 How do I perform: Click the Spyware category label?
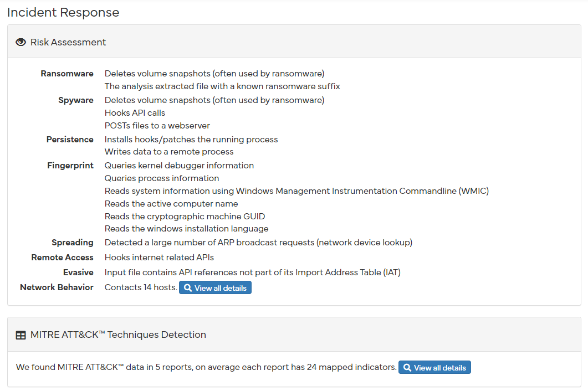(76, 100)
